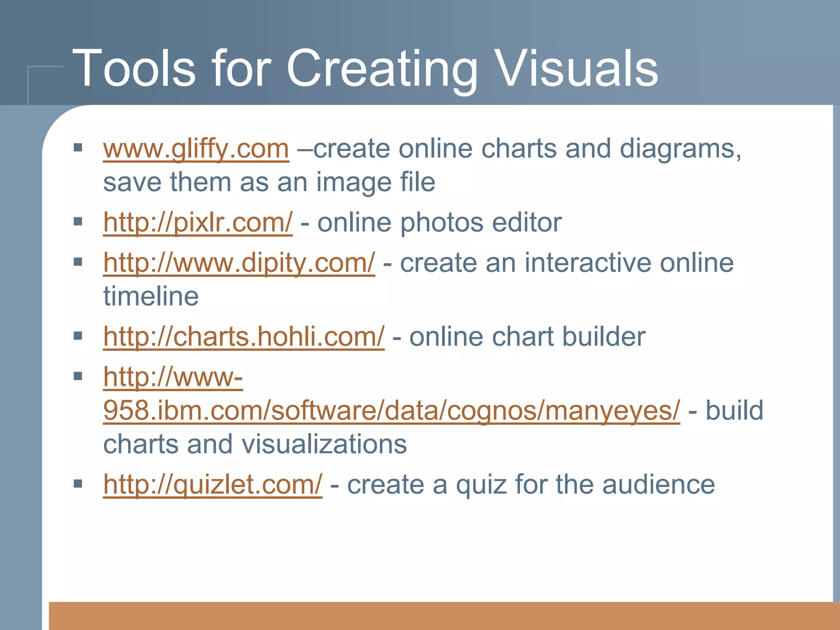This screenshot has height=630, width=840.
Task: Click 'create an interactive online' text
Action: tap(567, 263)
